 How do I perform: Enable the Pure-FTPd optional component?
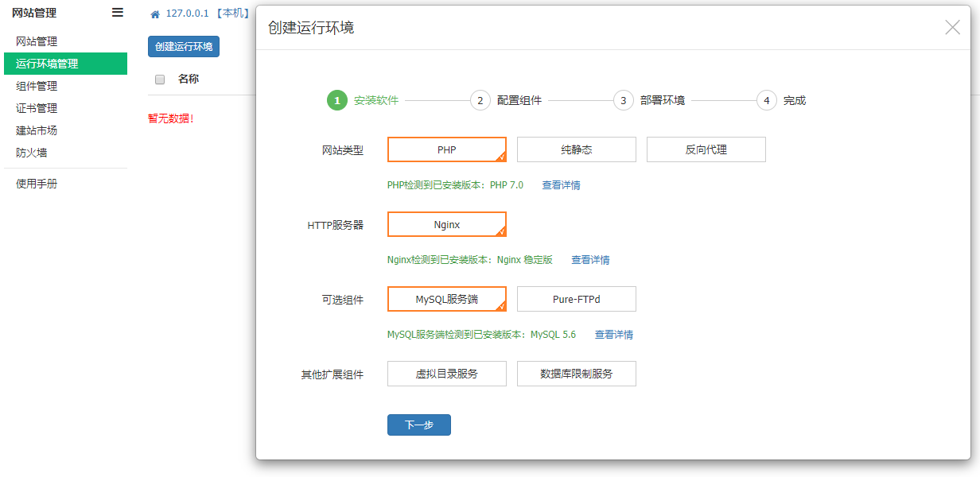(x=577, y=299)
